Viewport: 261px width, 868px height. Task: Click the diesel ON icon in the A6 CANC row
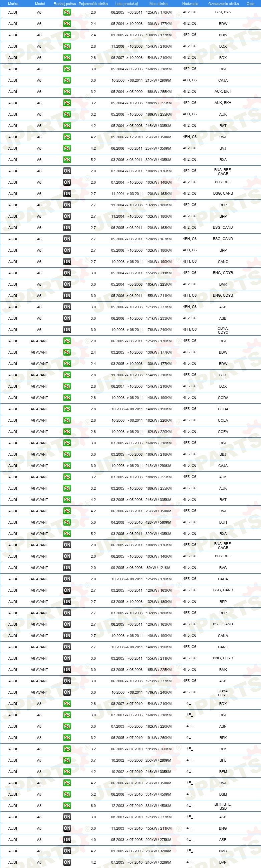[x=67, y=262]
